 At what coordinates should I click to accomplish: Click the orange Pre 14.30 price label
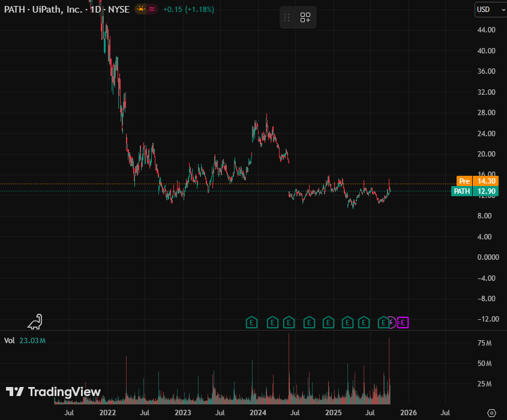coord(478,181)
